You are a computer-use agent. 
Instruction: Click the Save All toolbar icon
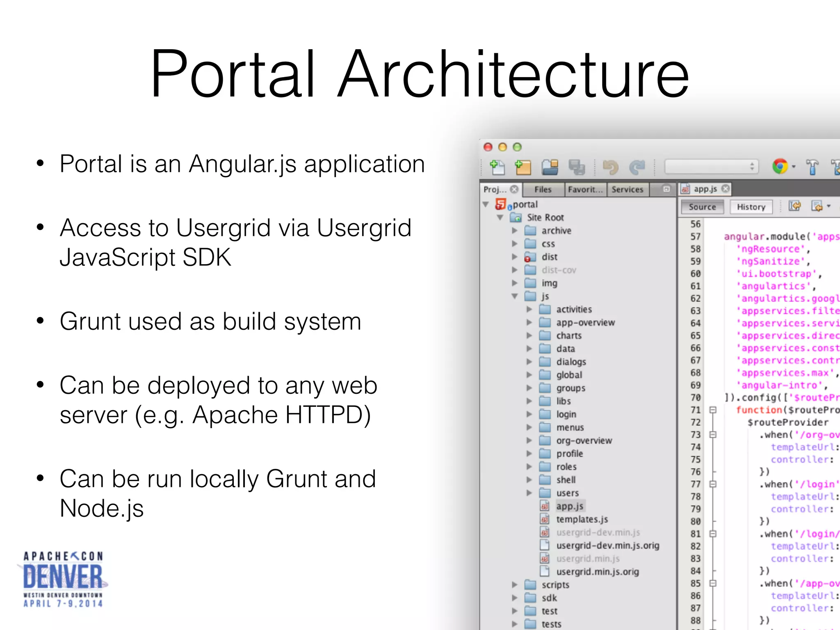pyautogui.click(x=577, y=167)
